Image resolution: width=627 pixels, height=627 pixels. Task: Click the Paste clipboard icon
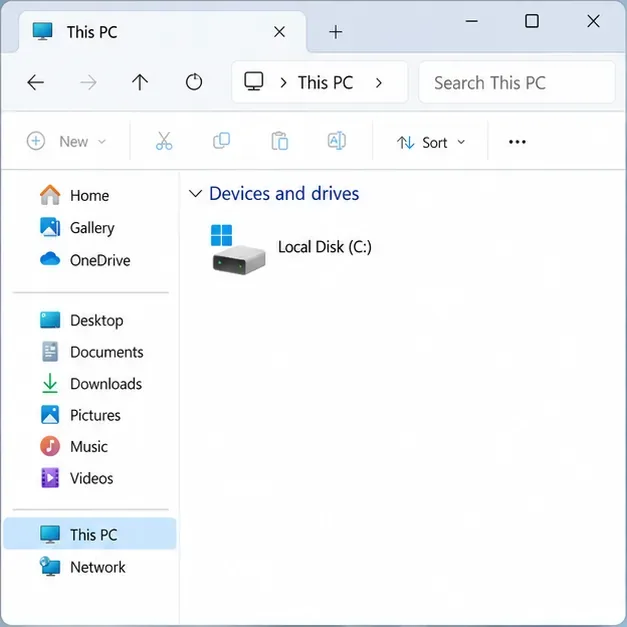(x=280, y=141)
